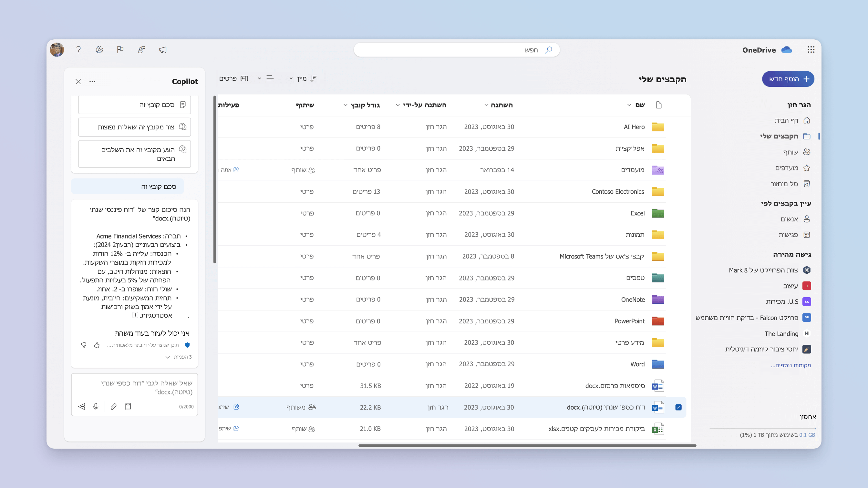Click the Copilot panel vertical scrollbar
Viewport: 868px width, 488px height.
coord(215,179)
